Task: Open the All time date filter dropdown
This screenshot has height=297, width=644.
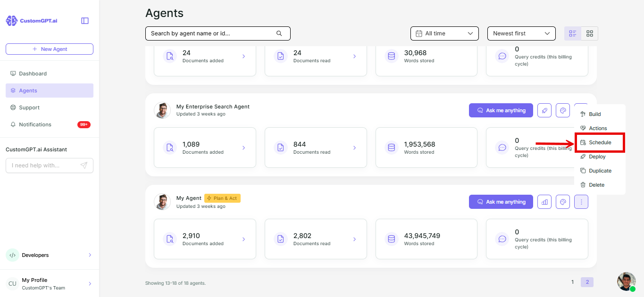Action: tap(444, 33)
